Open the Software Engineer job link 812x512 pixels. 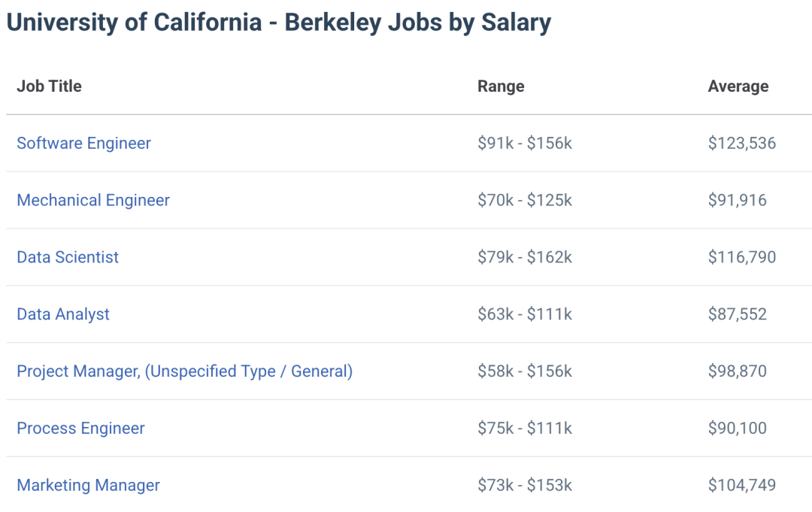point(83,143)
